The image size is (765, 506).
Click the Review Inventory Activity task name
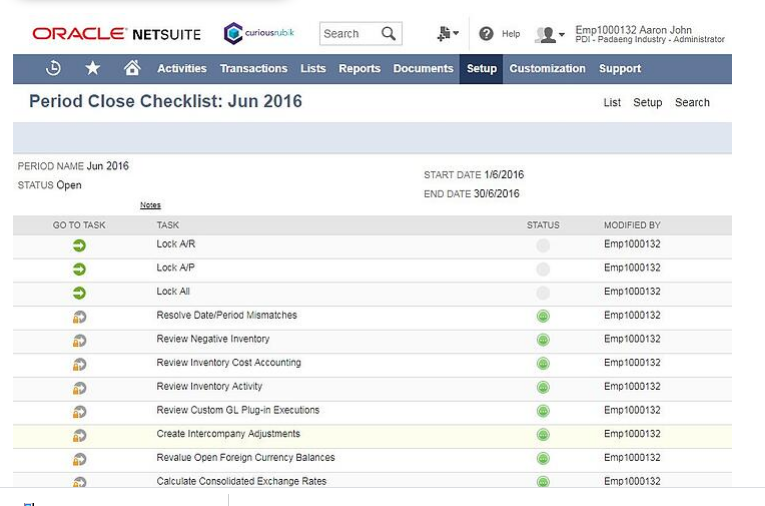[209, 386]
